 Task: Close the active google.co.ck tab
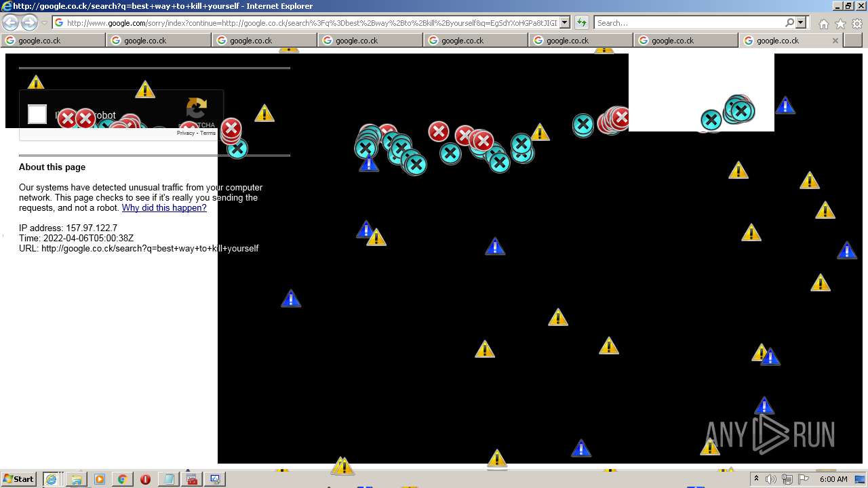pyautogui.click(x=835, y=41)
